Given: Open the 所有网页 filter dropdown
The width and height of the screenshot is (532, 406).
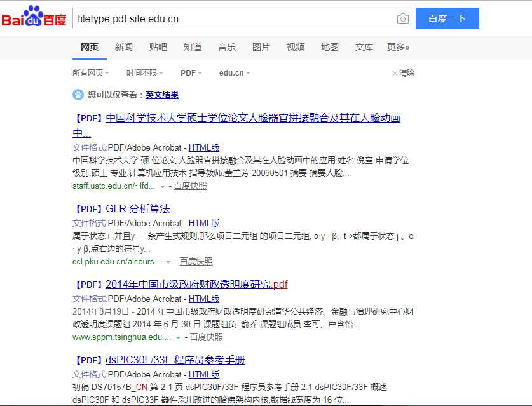Looking at the screenshot, I should pyautogui.click(x=91, y=73).
